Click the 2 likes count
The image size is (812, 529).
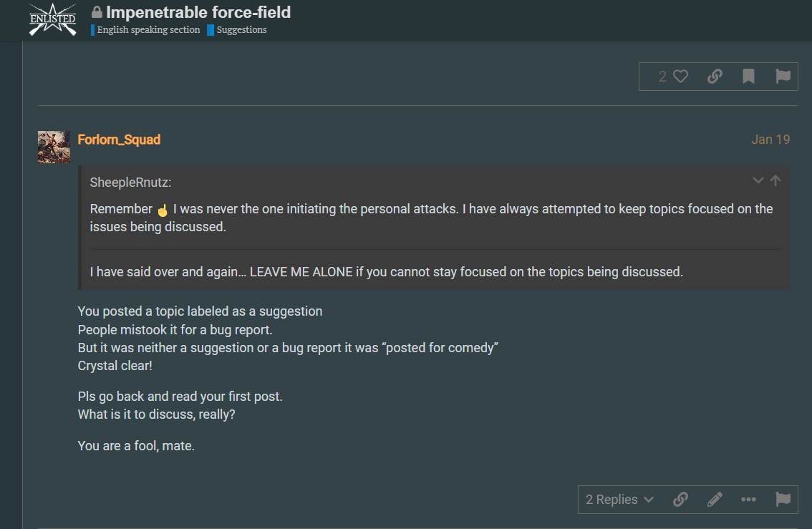point(662,77)
